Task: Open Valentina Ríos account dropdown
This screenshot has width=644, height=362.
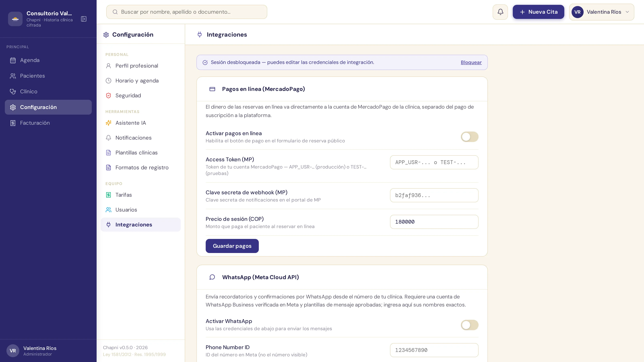Action: [x=602, y=12]
